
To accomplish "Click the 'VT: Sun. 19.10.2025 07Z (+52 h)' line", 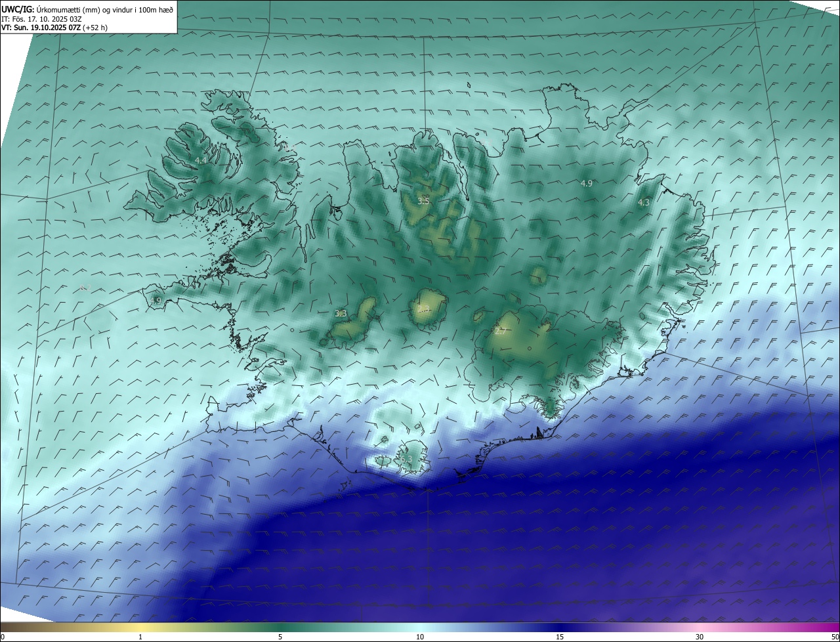I will 55,28.
